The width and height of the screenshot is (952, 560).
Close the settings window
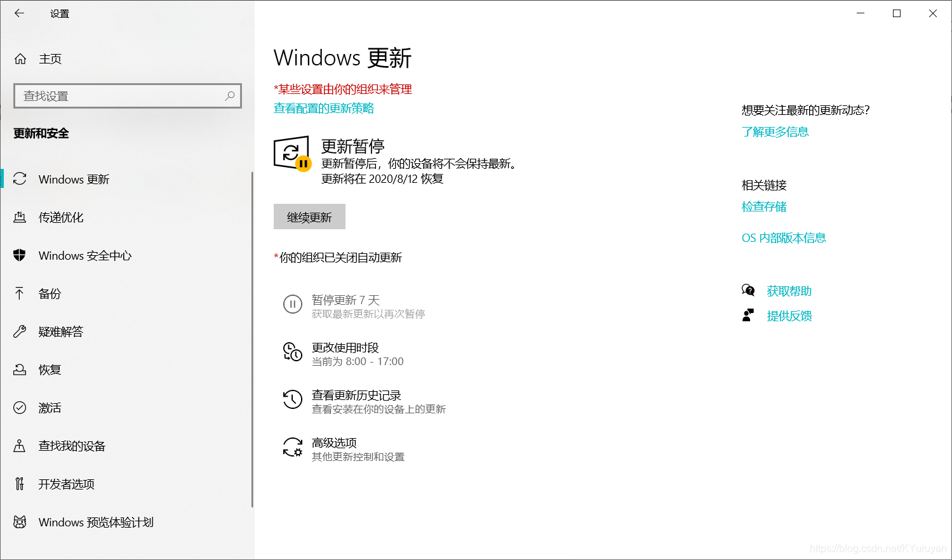(933, 13)
